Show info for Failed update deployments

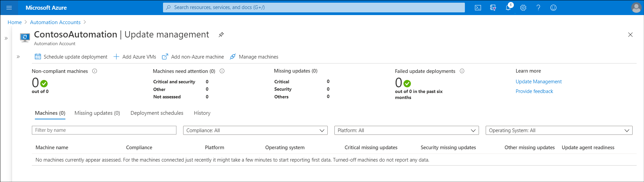tap(462, 71)
